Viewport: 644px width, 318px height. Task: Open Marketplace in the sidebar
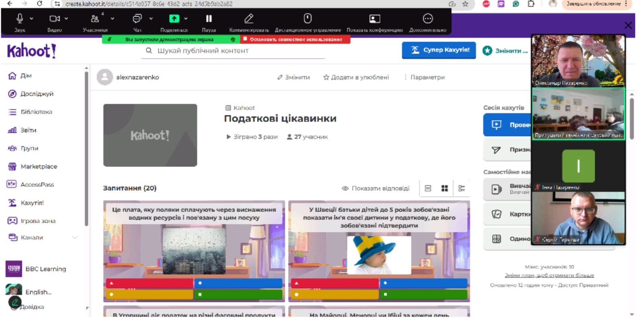click(33, 166)
